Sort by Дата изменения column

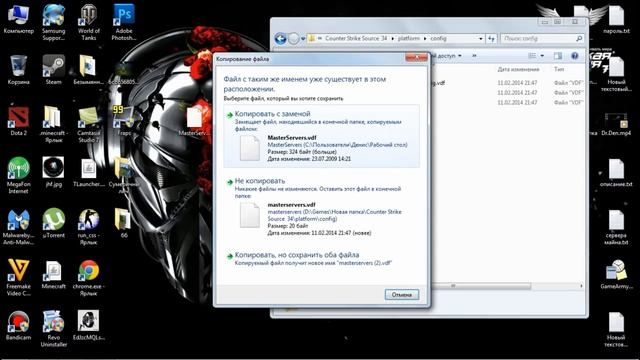tap(518, 69)
